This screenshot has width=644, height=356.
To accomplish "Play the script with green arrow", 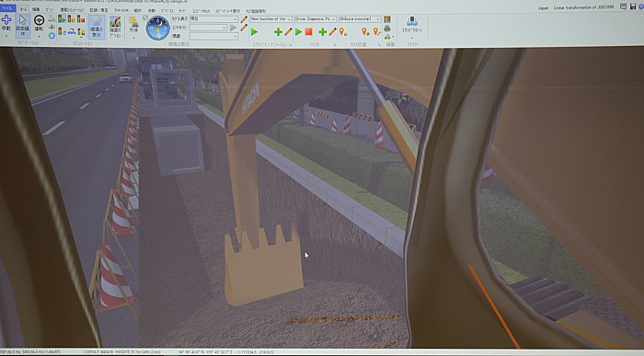I will [x=254, y=31].
